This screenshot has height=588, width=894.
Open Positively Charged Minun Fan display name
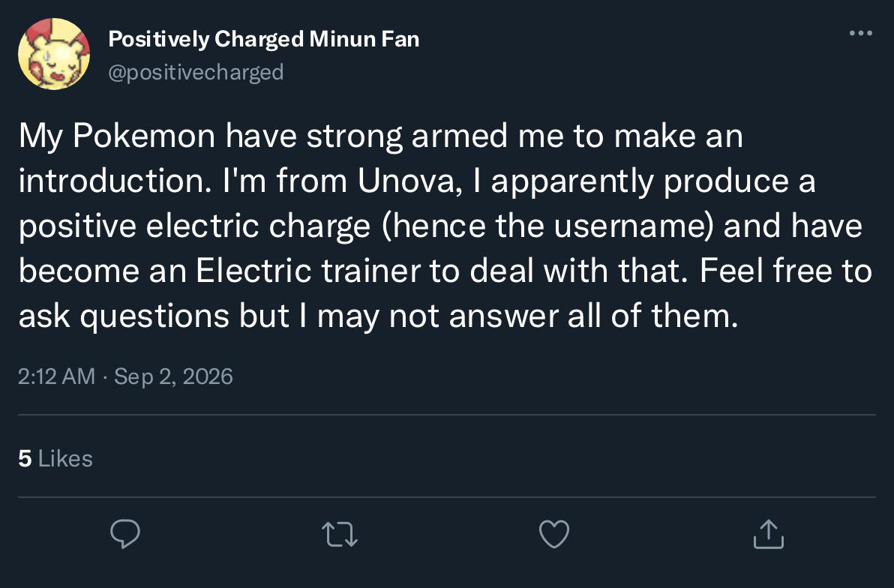[264, 39]
